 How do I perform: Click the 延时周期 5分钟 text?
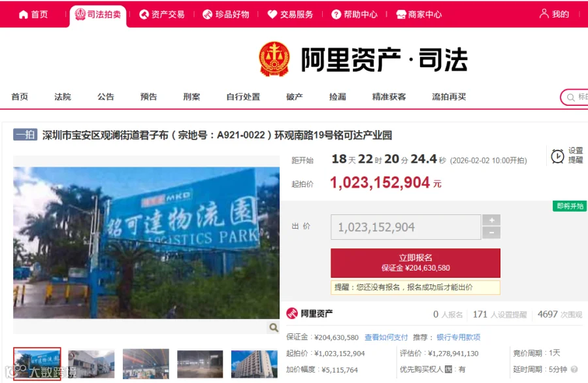[x=540, y=369]
